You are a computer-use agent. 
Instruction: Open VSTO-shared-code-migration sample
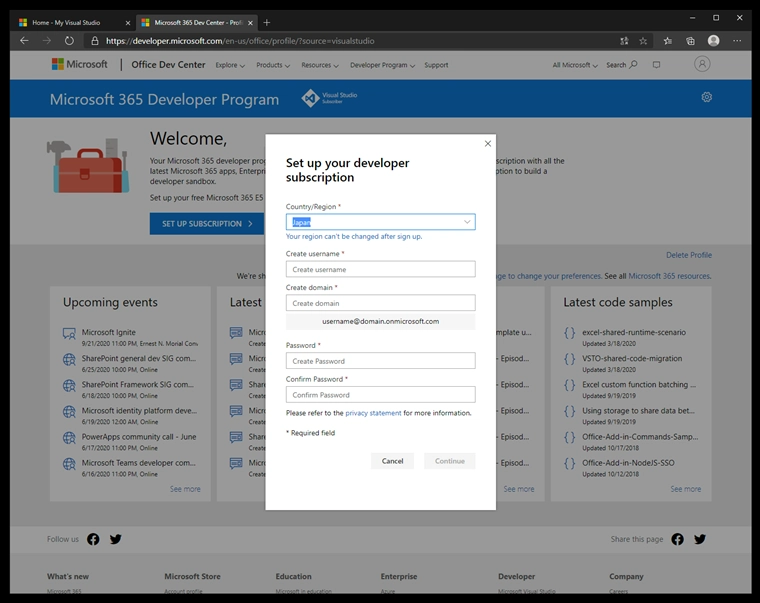[632, 358]
